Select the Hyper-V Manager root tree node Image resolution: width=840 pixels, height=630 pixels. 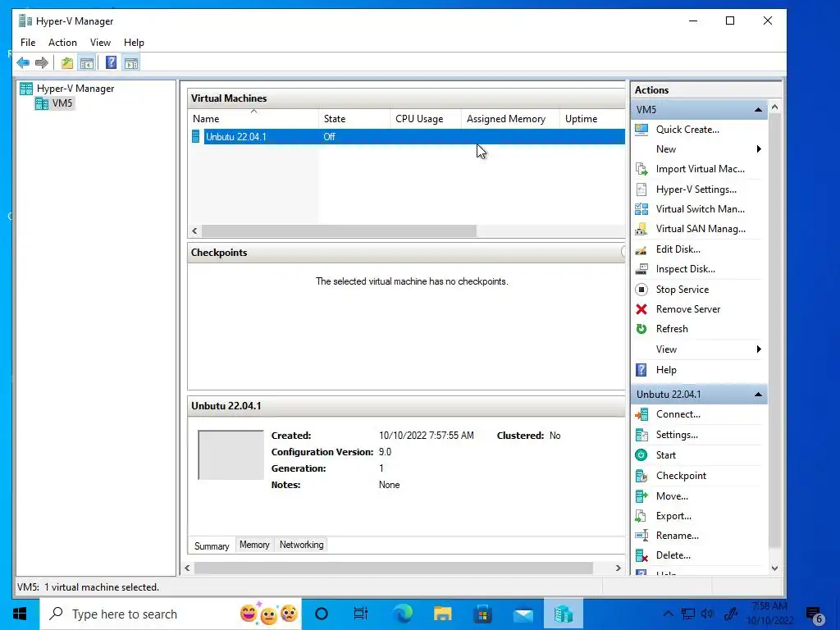click(67, 89)
